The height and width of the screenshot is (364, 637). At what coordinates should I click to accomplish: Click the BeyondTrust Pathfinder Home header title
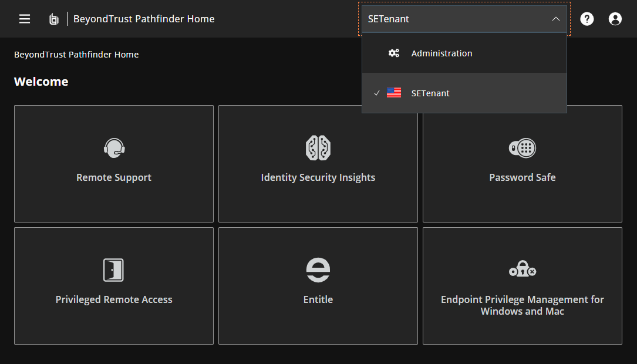[x=144, y=19]
